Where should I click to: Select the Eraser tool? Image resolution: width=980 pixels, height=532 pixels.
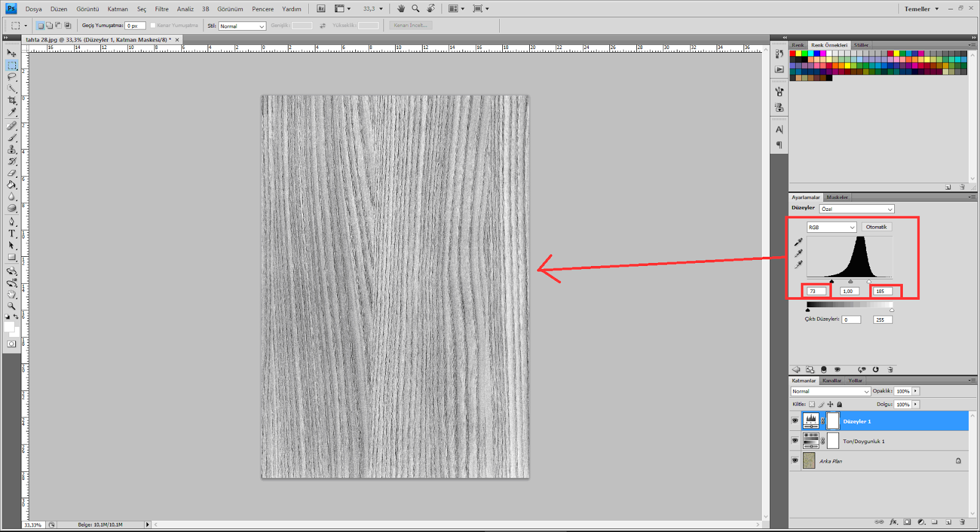12,173
